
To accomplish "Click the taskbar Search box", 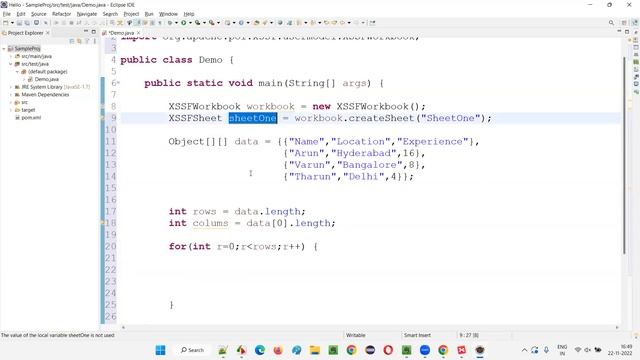I will coord(192,350).
